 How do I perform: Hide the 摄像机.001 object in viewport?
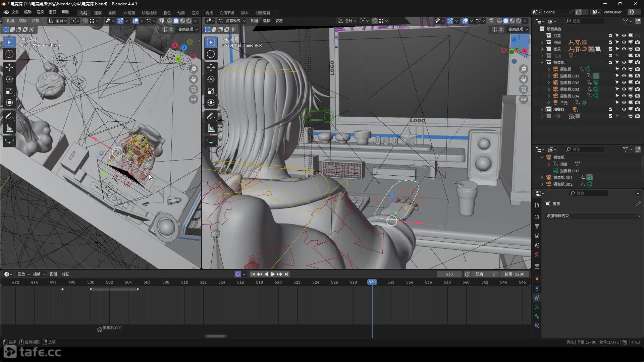click(624, 76)
